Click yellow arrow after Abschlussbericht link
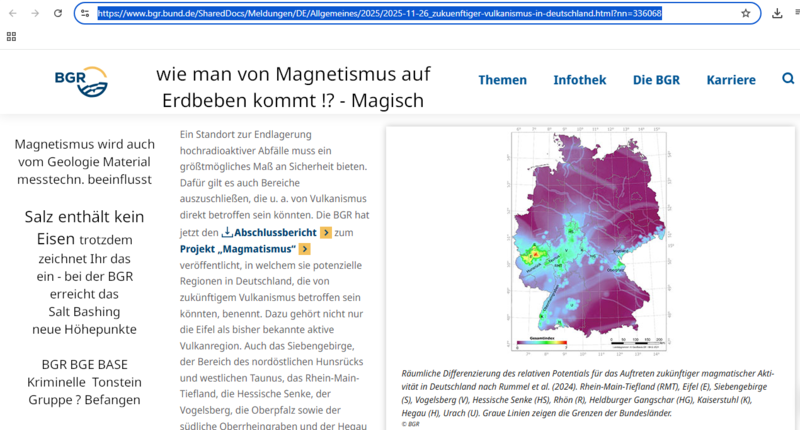 (326, 232)
